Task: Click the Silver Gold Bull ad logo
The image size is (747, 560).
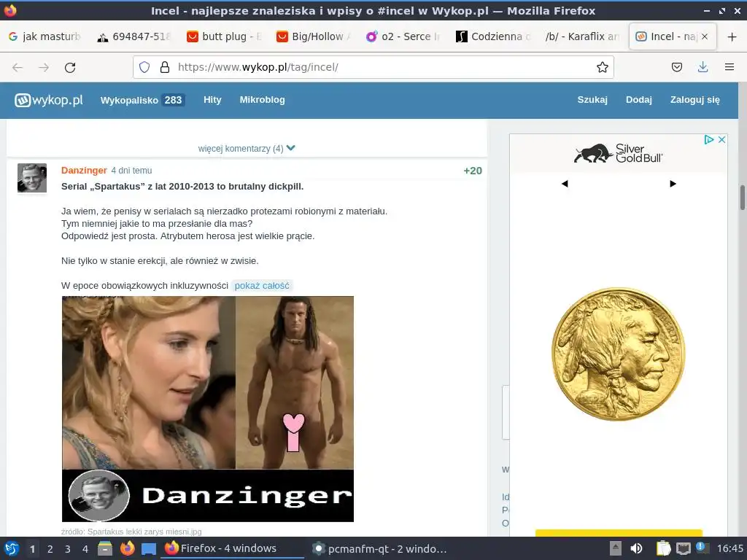Action: [x=619, y=153]
